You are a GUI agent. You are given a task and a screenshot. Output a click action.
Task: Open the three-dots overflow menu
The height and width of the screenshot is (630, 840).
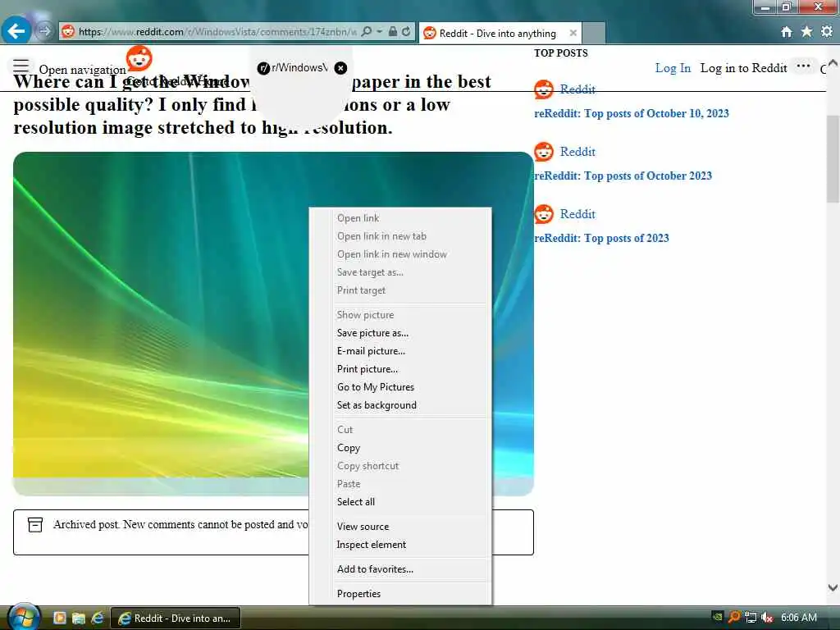(803, 66)
